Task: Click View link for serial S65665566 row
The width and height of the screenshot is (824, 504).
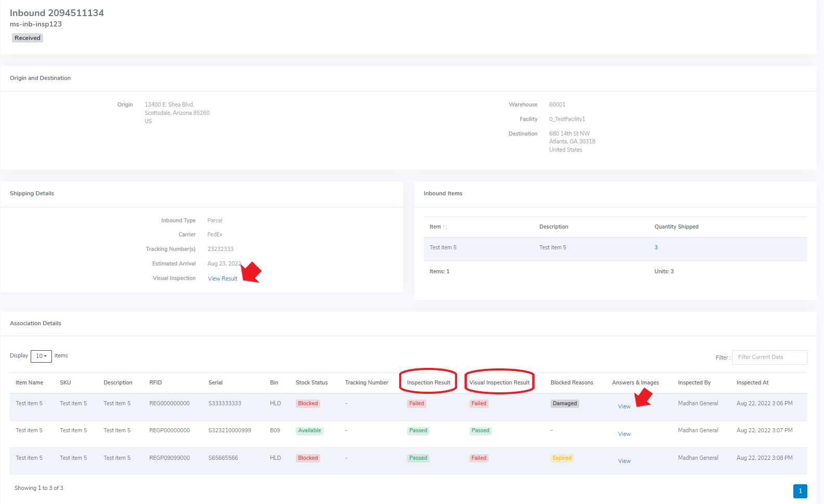Action: tap(624, 461)
